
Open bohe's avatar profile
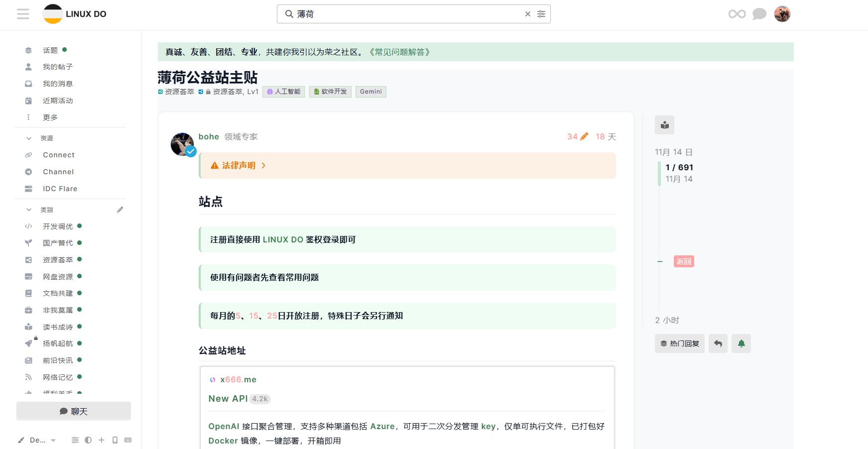pos(183,145)
